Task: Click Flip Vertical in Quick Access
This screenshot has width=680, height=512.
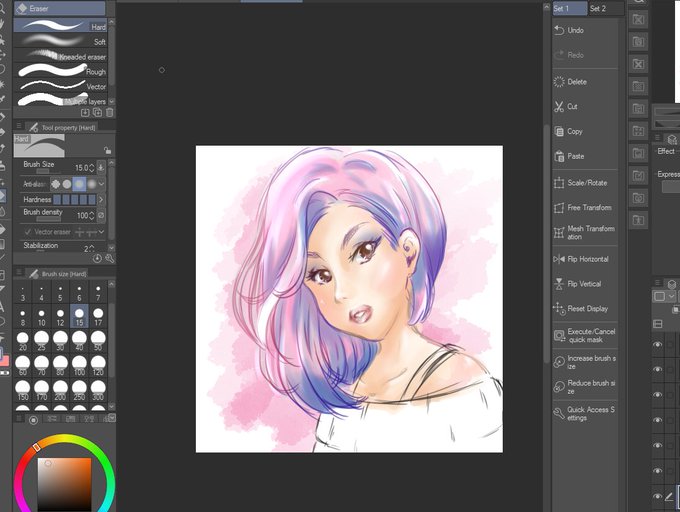Action: [585, 284]
